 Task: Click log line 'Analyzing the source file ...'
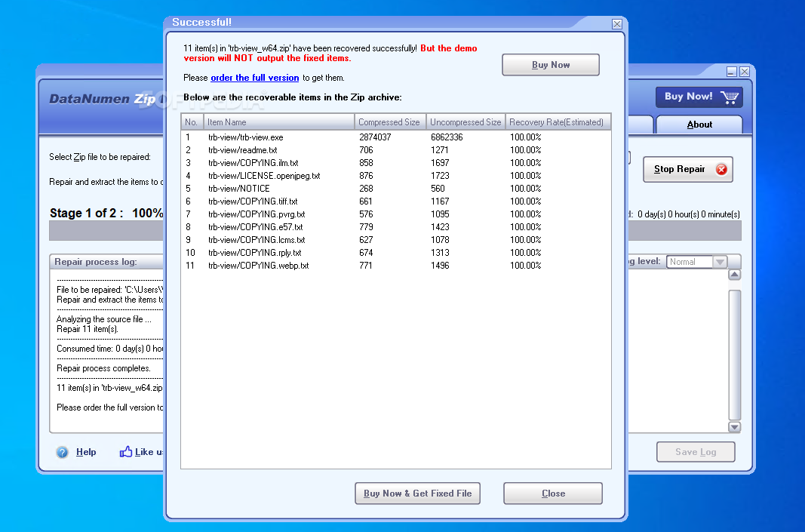103,319
